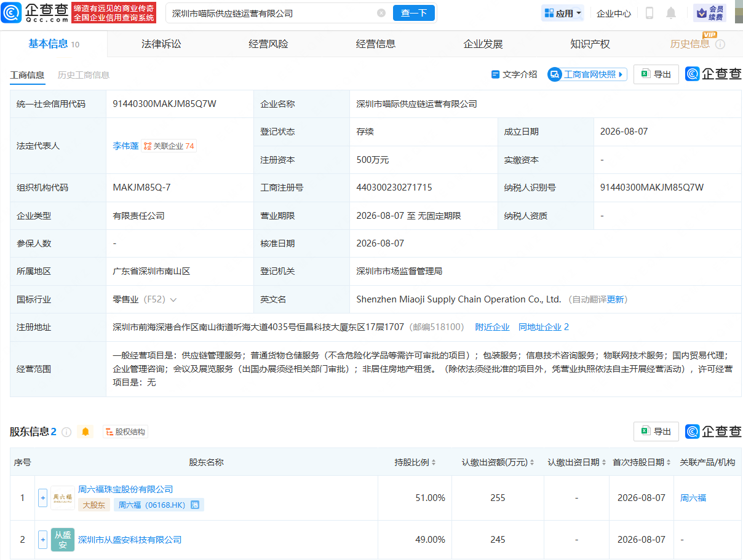Open 周六福 related product link
743x560 pixels.
(x=693, y=498)
